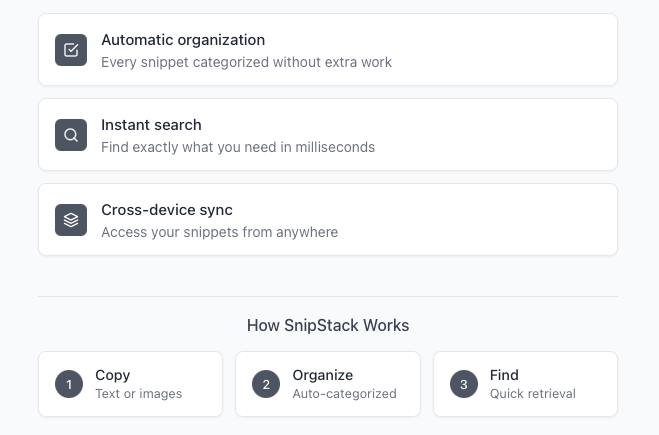
Task: Click the 'Quick retrieval' caption
Action: pos(532,394)
